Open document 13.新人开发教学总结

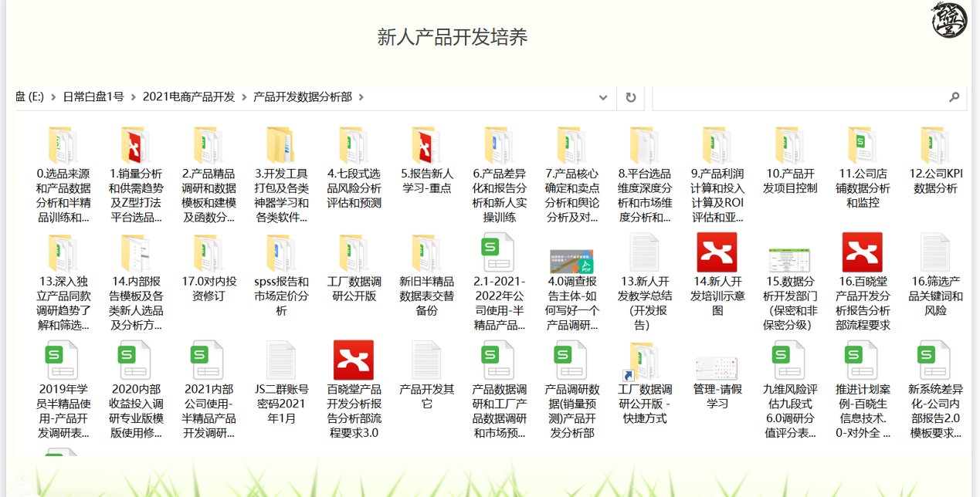(644, 282)
